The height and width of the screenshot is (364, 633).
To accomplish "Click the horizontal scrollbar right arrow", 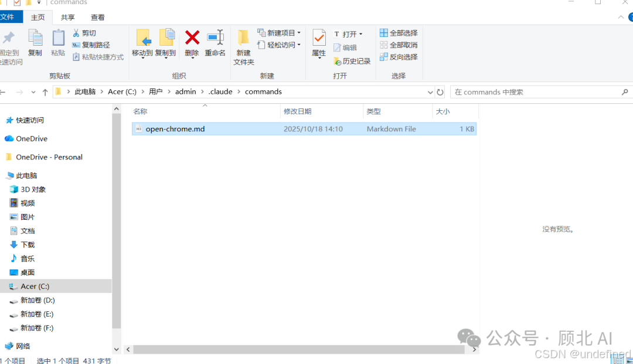I will (x=474, y=349).
